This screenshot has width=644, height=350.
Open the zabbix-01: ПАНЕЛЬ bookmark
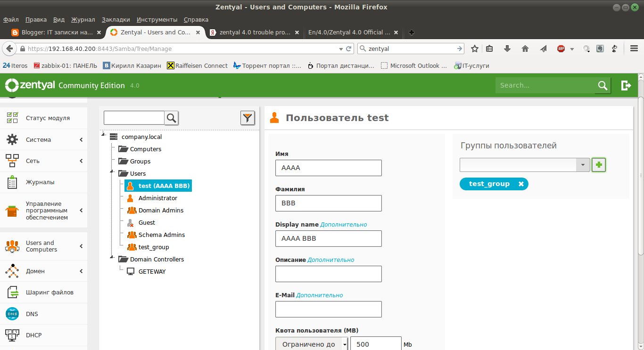pyautogui.click(x=66, y=65)
